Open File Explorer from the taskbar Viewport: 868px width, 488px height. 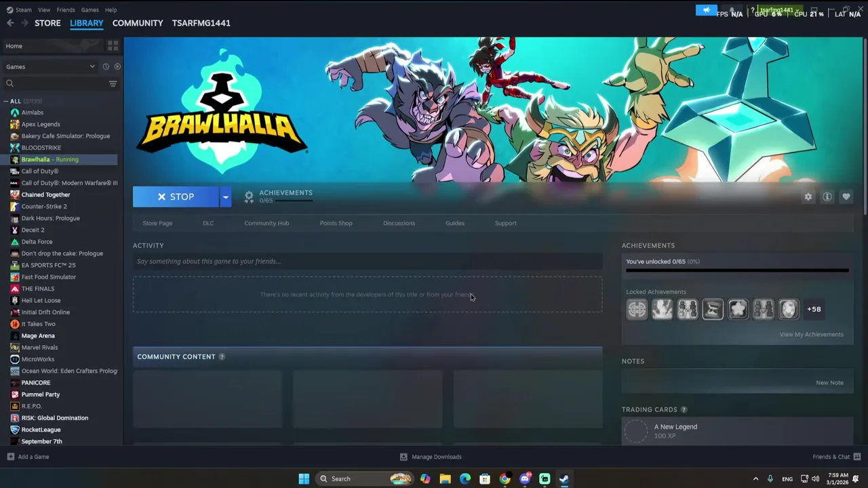(445, 479)
